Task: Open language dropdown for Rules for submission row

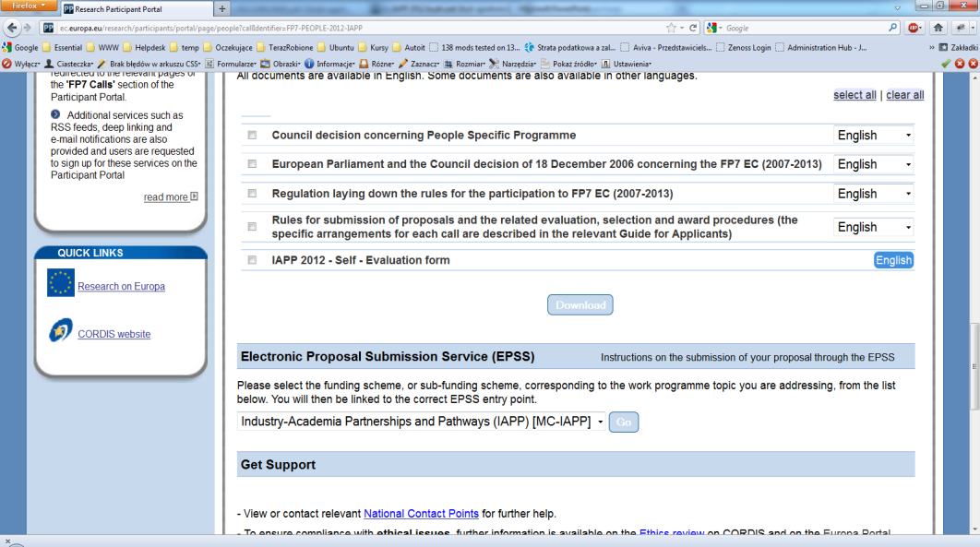Action: click(873, 227)
